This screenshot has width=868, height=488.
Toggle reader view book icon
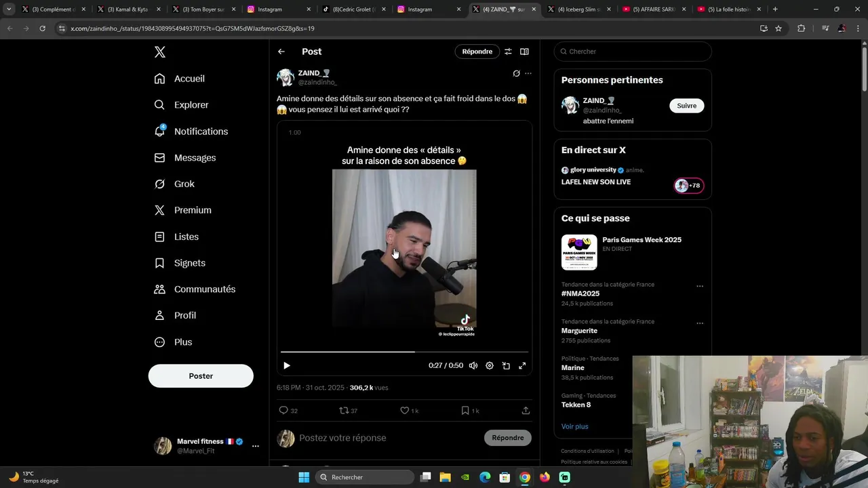(524, 52)
